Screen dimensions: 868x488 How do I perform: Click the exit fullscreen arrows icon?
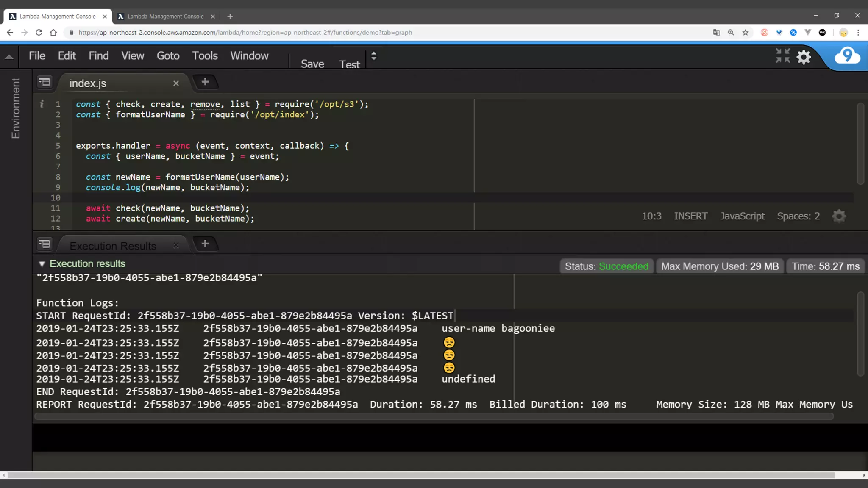click(x=783, y=55)
